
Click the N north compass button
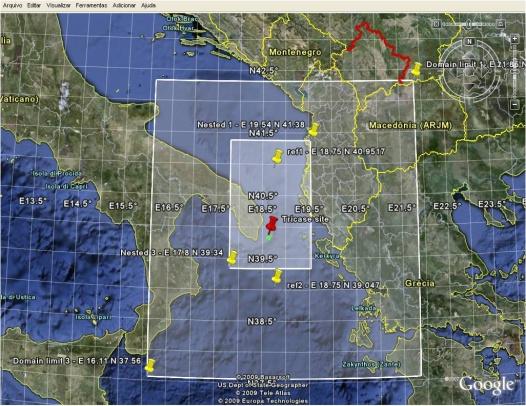coord(469,42)
